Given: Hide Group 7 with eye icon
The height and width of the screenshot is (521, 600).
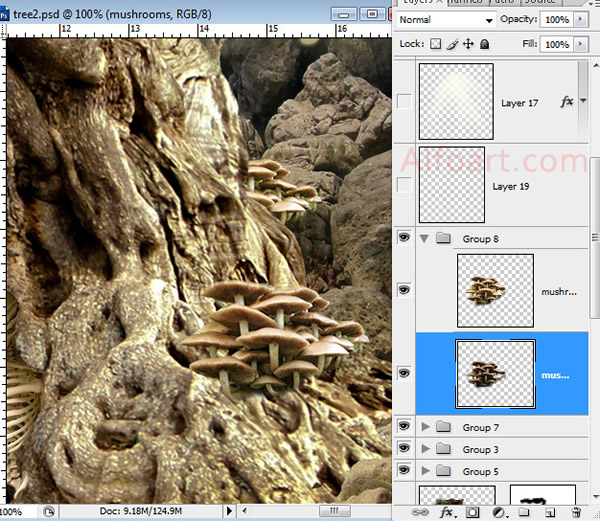Looking at the screenshot, I should [404, 427].
